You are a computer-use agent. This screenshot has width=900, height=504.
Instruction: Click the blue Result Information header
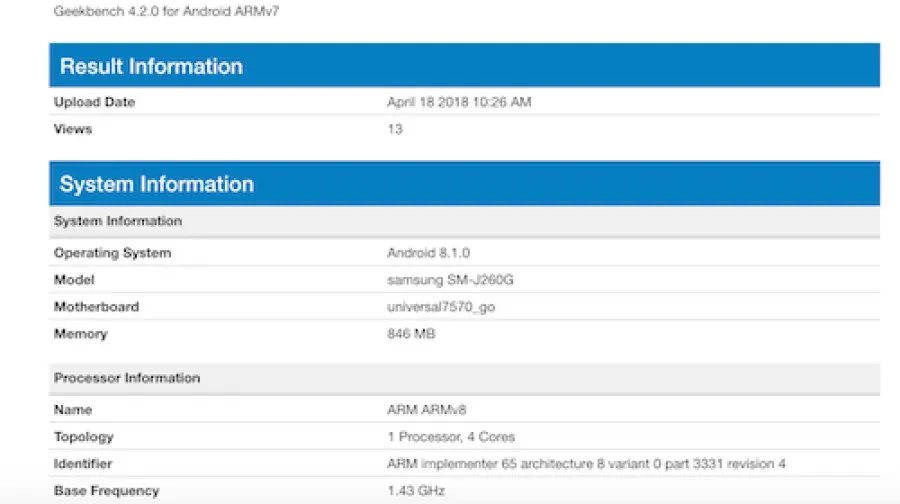click(151, 66)
